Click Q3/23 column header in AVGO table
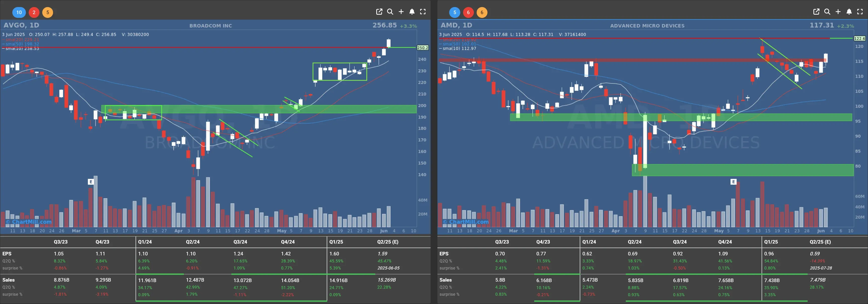Image resolution: width=868 pixels, height=304 pixels. click(61, 242)
